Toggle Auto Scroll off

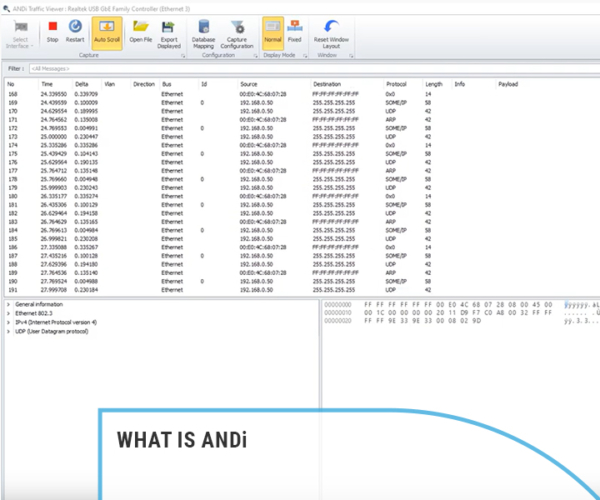[105, 34]
